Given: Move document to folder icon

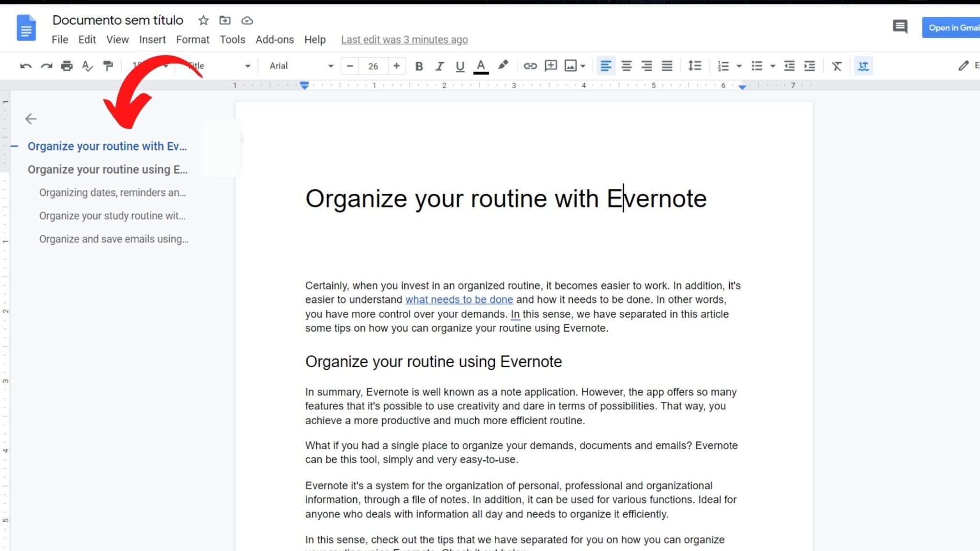Looking at the screenshot, I should coord(225,20).
